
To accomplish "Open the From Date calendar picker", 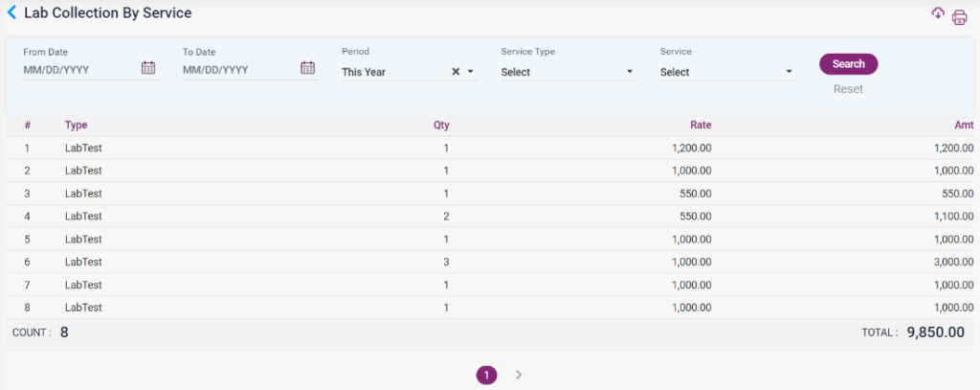I will [148, 68].
